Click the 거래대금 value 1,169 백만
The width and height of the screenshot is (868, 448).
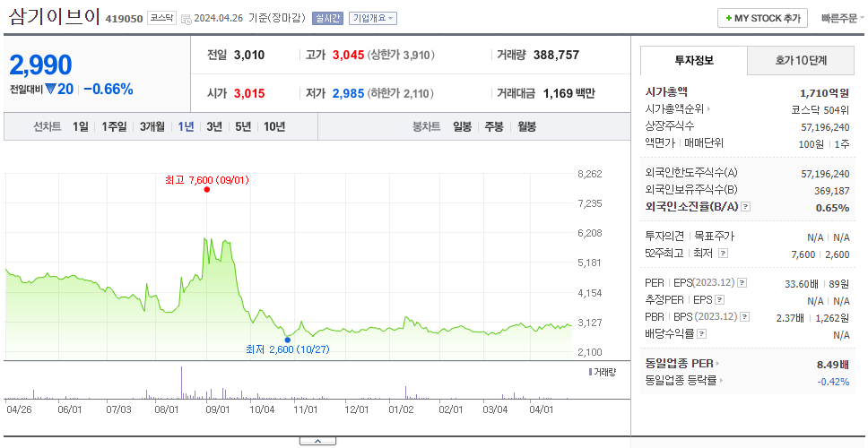[569, 93]
